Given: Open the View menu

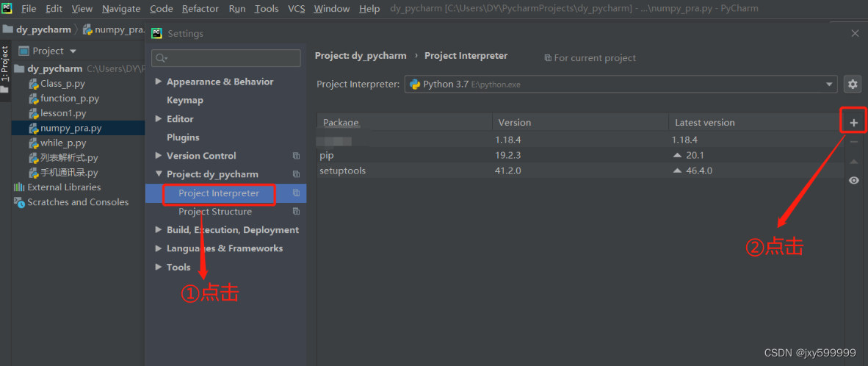Looking at the screenshot, I should coord(82,8).
